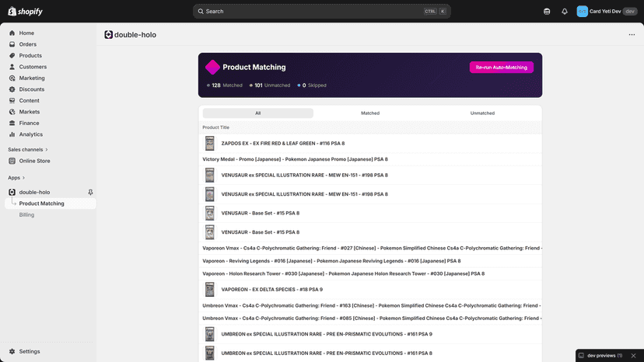
Task: Open the notifications bell
Action: (565, 12)
